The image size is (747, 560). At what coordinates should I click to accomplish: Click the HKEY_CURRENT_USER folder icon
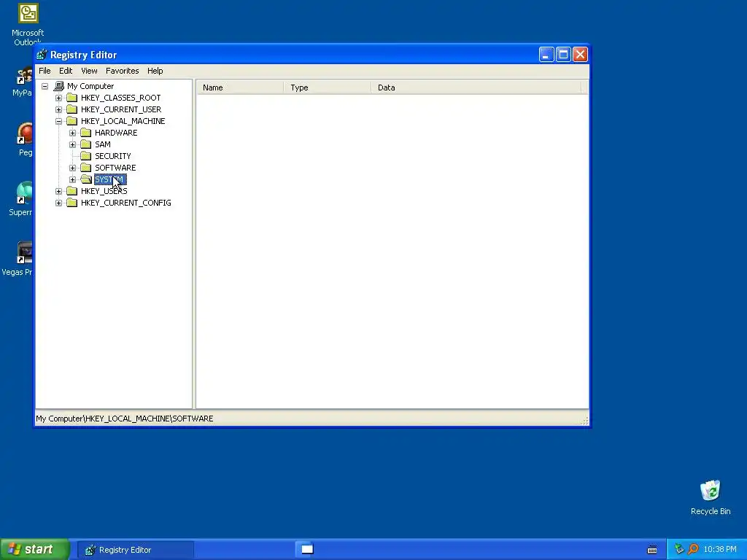[72, 109]
